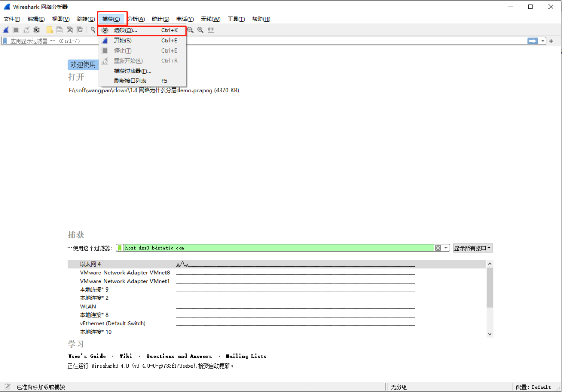Open the 视图(V) menu
This screenshot has width=562, height=392.
point(60,19)
